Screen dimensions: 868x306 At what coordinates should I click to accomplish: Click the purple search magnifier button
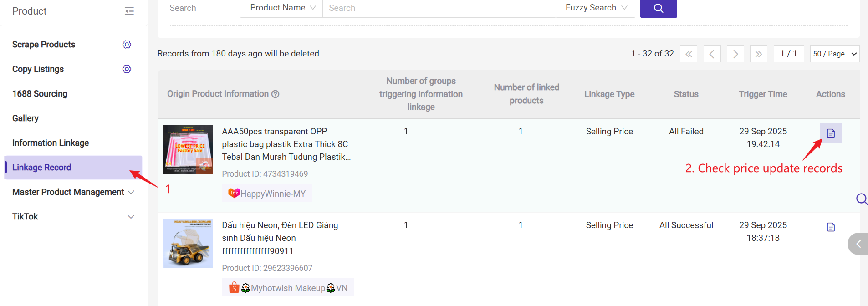click(x=658, y=8)
